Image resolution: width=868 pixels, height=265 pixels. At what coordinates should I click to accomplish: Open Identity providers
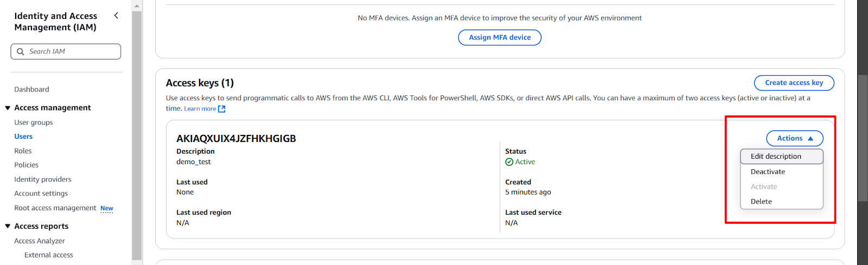tap(43, 179)
